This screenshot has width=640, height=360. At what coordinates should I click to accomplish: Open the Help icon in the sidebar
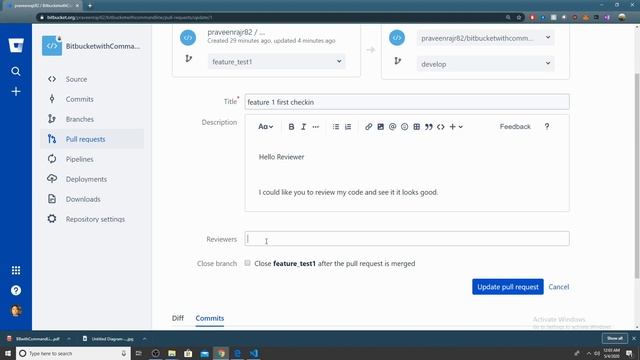[16, 290]
